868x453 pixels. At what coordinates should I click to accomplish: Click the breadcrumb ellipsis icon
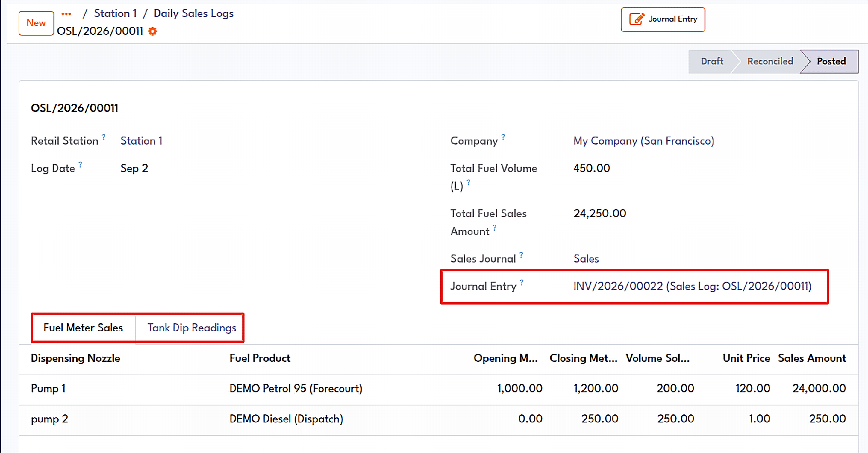[x=66, y=14]
